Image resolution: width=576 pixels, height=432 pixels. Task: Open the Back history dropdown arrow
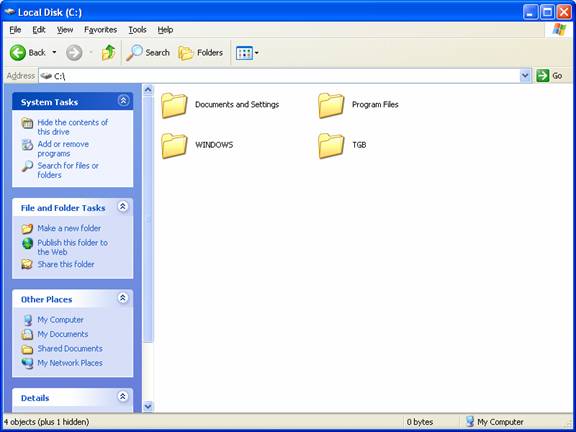(x=54, y=53)
